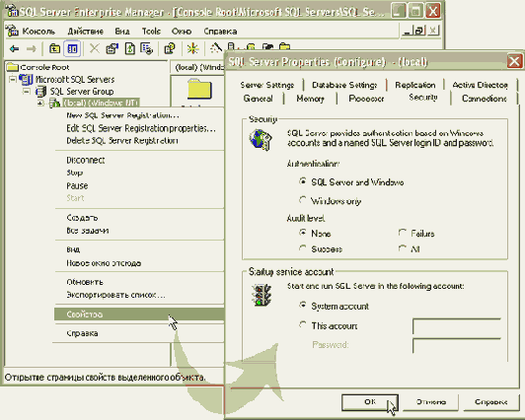The width and height of the screenshot is (525, 420).
Task: Click the Refresh toolbar icon
Action: point(130,49)
